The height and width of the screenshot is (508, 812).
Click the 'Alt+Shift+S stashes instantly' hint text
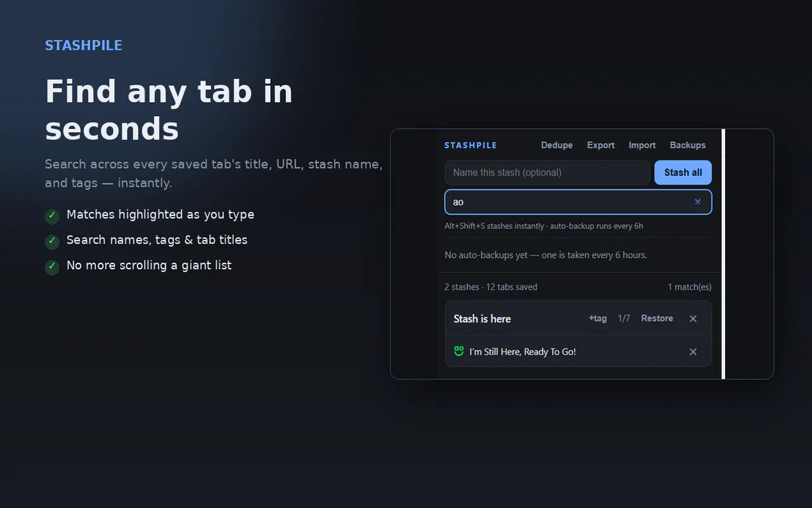(544, 226)
